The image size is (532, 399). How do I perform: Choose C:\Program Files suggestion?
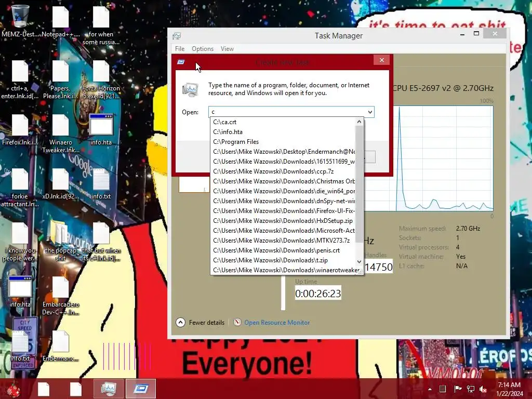[283, 141]
